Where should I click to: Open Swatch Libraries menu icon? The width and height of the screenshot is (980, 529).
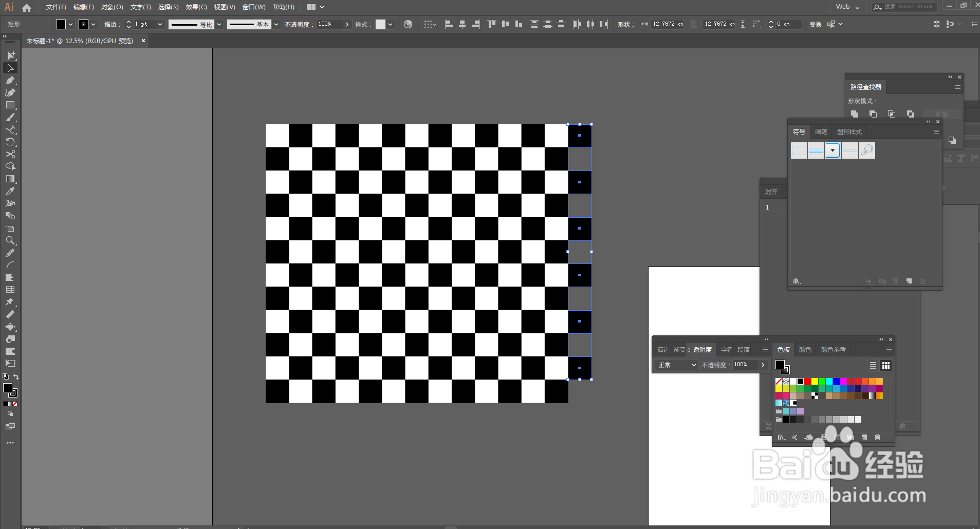pos(782,438)
